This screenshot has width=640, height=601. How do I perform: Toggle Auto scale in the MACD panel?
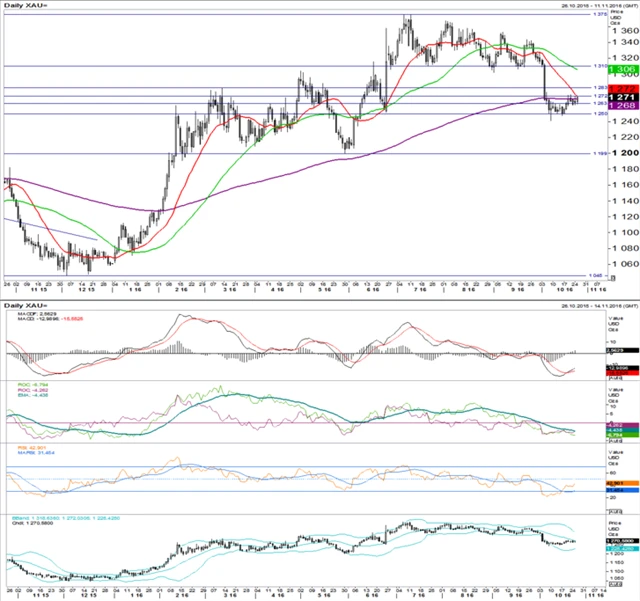click(x=614, y=378)
